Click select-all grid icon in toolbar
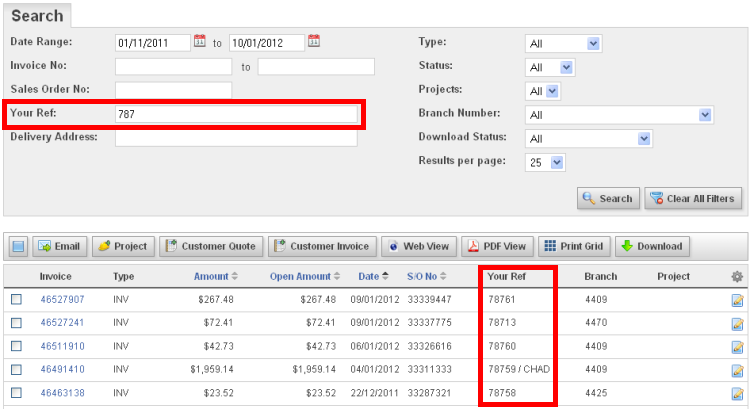This screenshot has width=750, height=409. click(18, 246)
